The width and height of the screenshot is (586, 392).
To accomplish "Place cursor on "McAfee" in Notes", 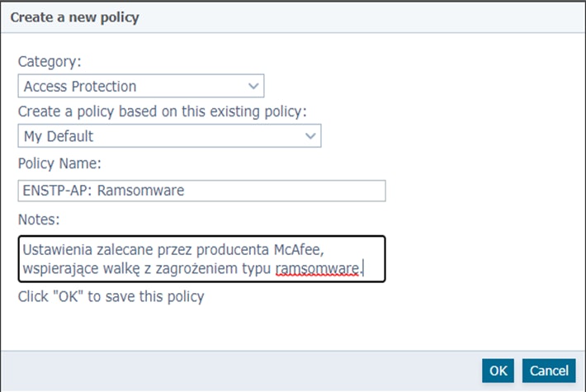I will pyautogui.click(x=340, y=249).
